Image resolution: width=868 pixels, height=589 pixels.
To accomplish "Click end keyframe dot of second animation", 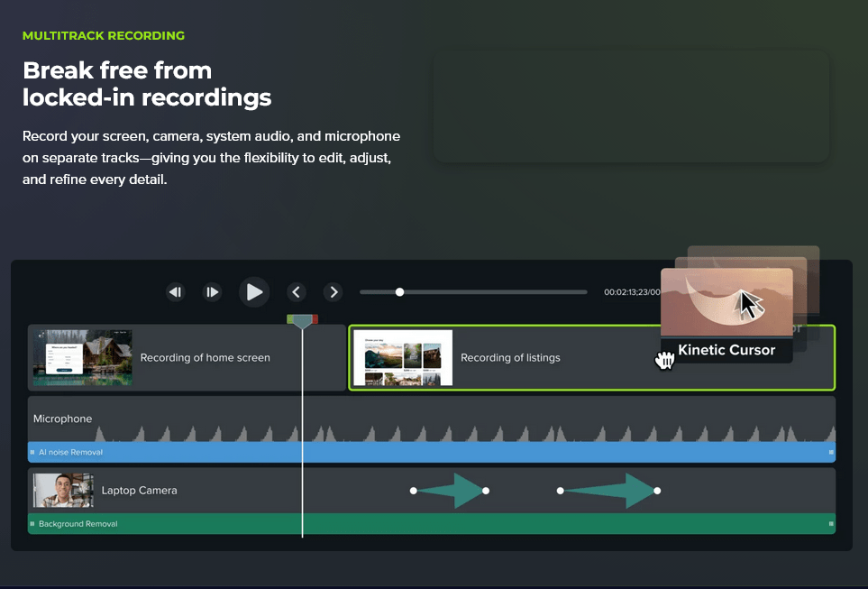I will tap(657, 491).
